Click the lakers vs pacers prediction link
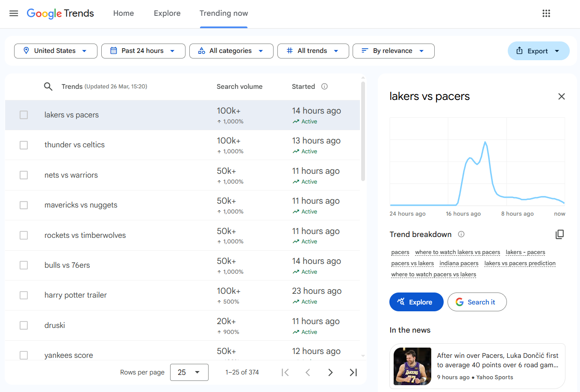580x392 pixels. pos(520,263)
